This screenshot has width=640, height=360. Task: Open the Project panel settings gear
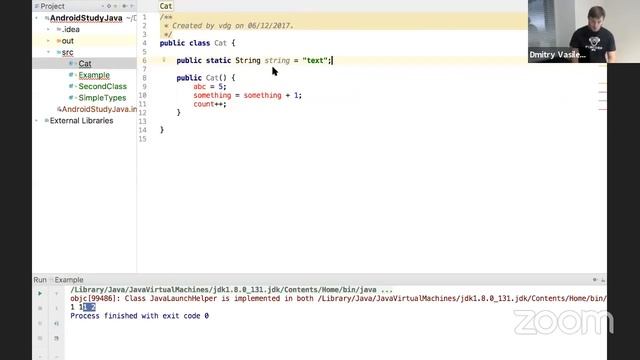124,6
